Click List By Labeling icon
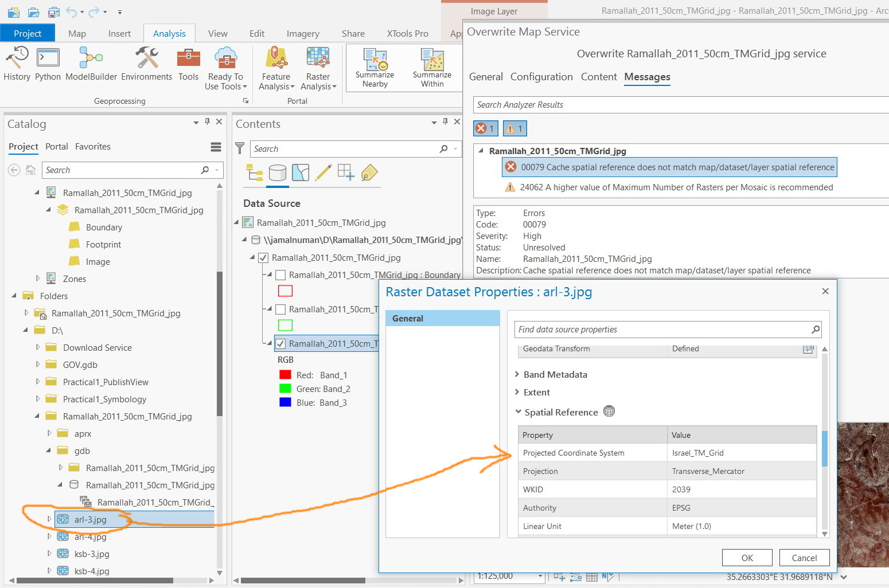 [369, 173]
